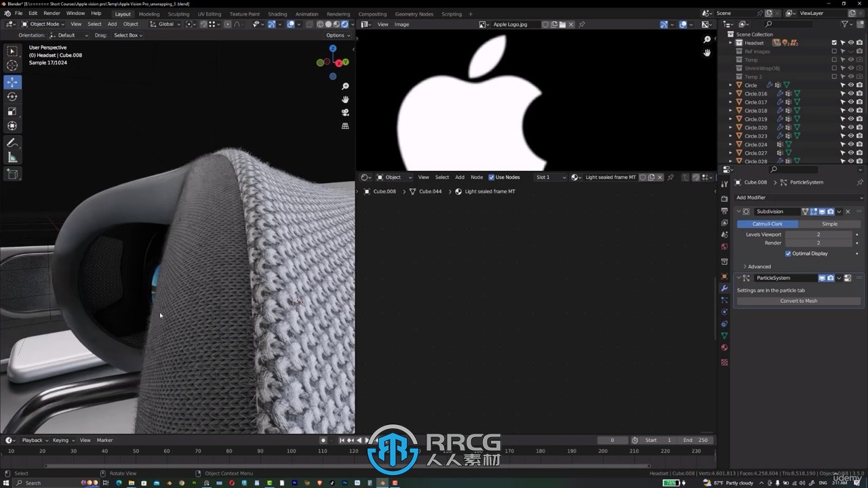Click the viewport zoom magnifier icon
Screen dimensions: 868x488
(x=345, y=87)
